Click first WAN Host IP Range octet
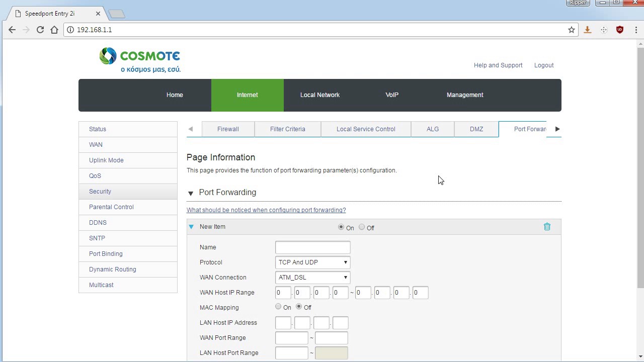The height and width of the screenshot is (362, 644). 283,293
